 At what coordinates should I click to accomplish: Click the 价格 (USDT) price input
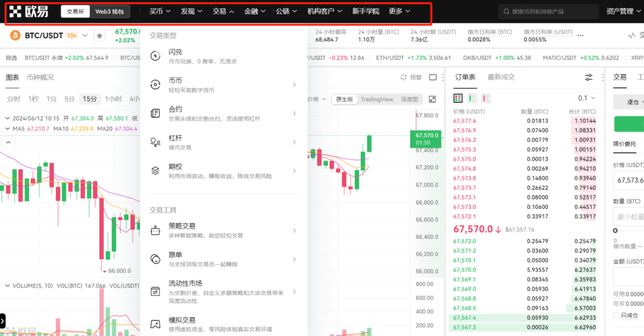[x=628, y=180]
